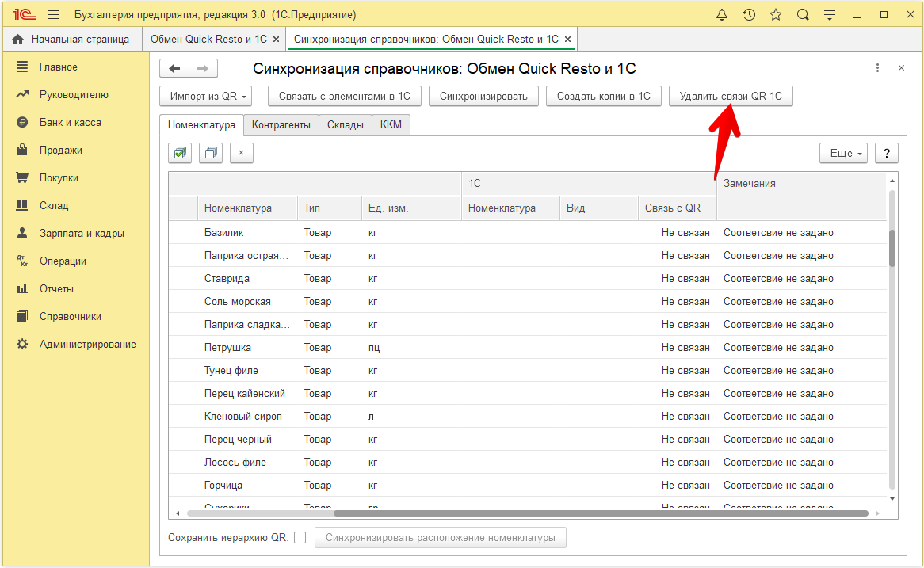924x568 pixels.
Task: Click Синхронизировать расположение номенклатуры button
Action: pos(440,537)
